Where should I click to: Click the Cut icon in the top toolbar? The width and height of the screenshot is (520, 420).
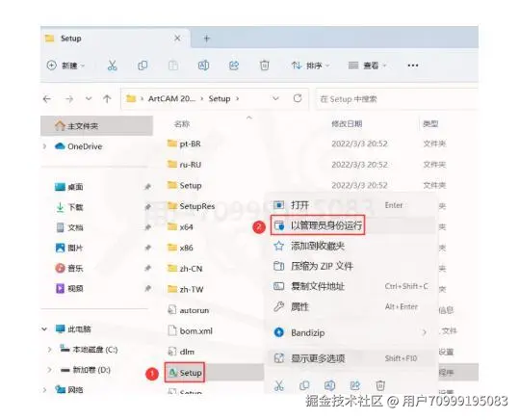[112, 66]
